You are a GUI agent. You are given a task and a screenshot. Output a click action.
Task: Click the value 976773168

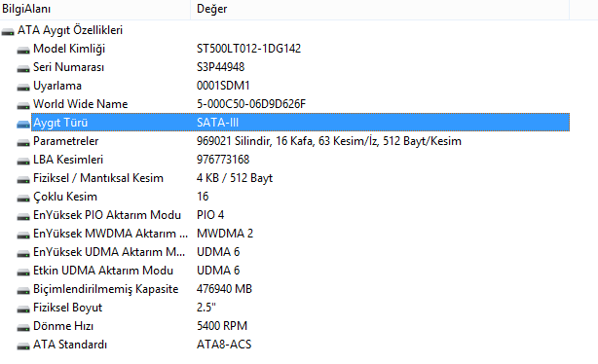tap(223, 160)
